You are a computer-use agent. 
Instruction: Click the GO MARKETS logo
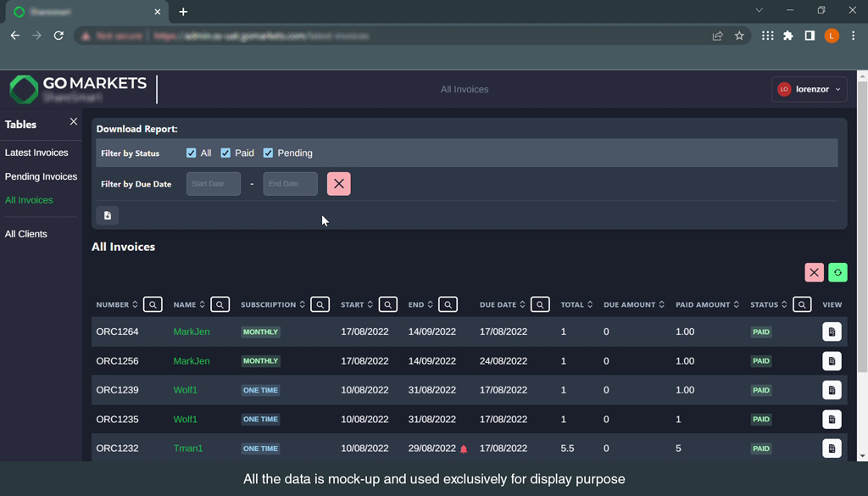[x=78, y=89]
